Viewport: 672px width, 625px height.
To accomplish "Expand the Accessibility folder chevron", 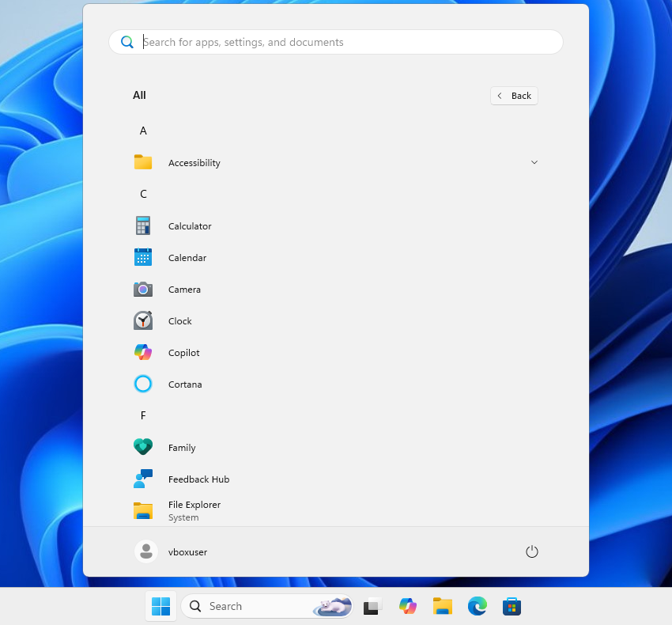I will point(534,162).
